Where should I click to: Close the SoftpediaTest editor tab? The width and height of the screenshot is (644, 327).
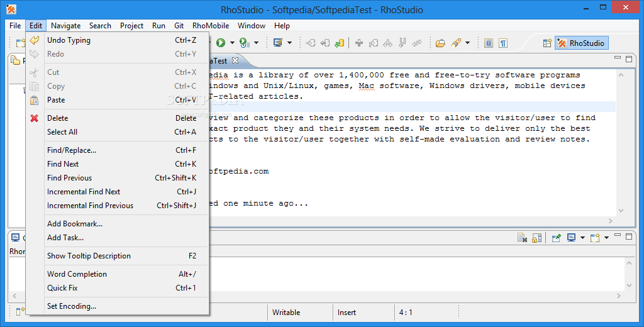(x=235, y=60)
